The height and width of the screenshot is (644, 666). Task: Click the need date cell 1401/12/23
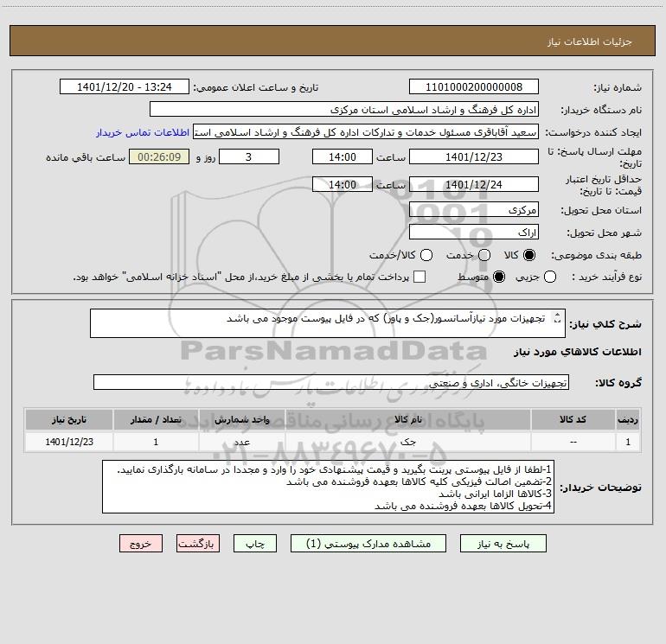69,442
